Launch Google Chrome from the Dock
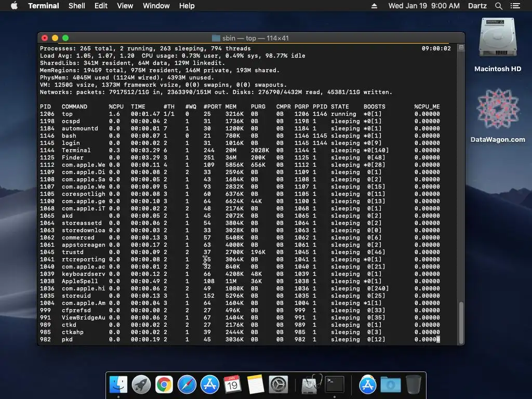532x399 pixels. (x=164, y=384)
